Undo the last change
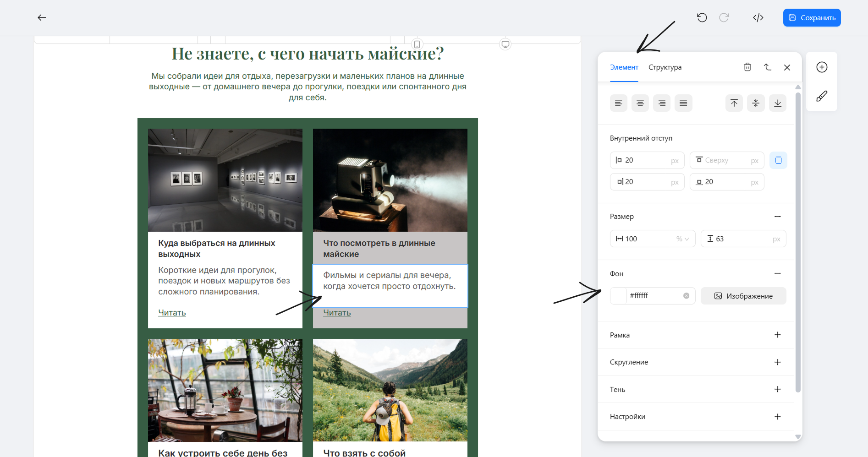 pyautogui.click(x=702, y=18)
